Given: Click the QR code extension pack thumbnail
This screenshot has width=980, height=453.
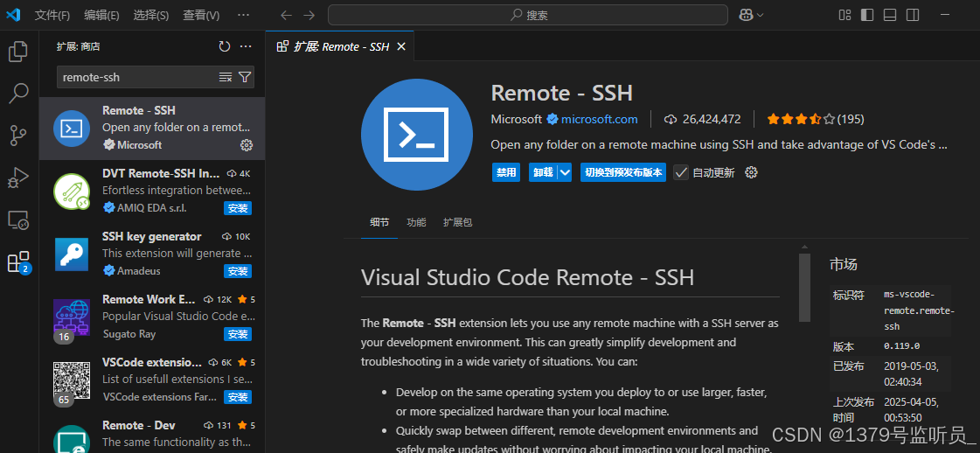Looking at the screenshot, I should point(72,380).
